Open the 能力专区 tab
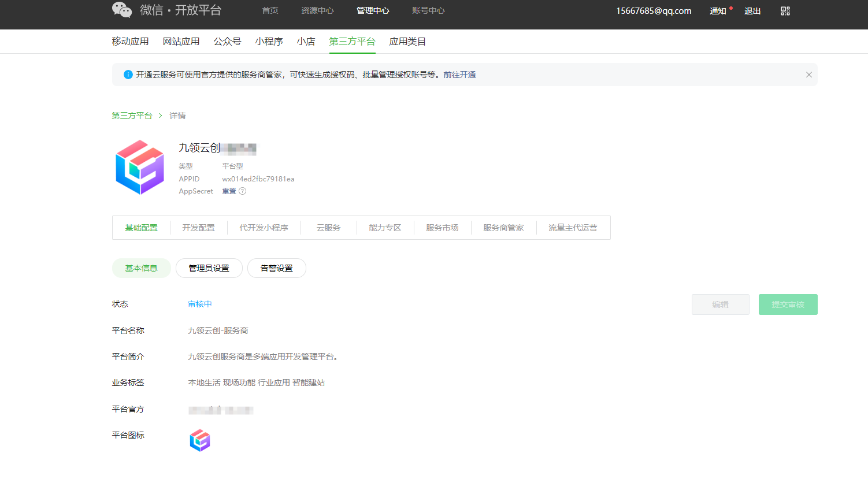This screenshot has width=868, height=494. point(385,228)
